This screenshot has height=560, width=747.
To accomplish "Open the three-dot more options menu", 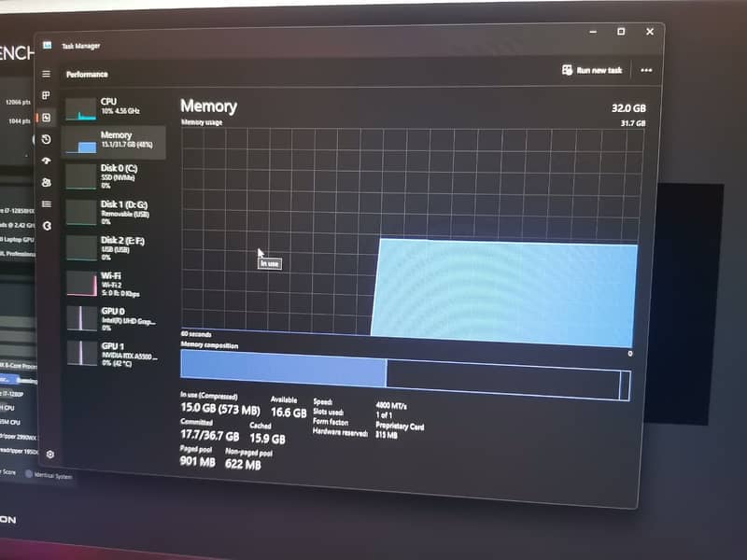I will pos(646,70).
